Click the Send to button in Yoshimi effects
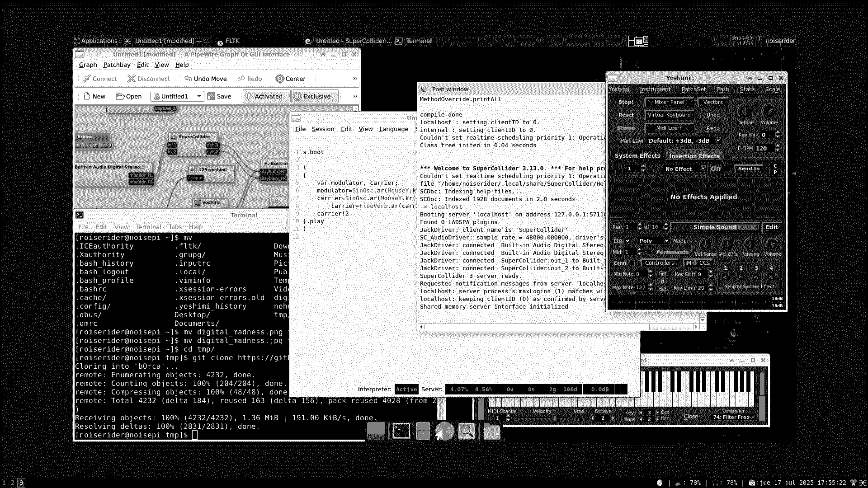 (749, 169)
